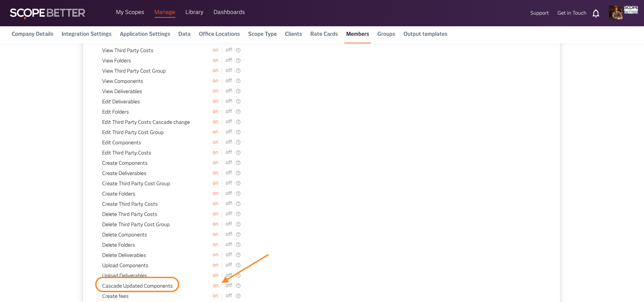This screenshot has height=302, width=644.
Task: Turn off Edit Deliverables permission
Action: click(229, 101)
